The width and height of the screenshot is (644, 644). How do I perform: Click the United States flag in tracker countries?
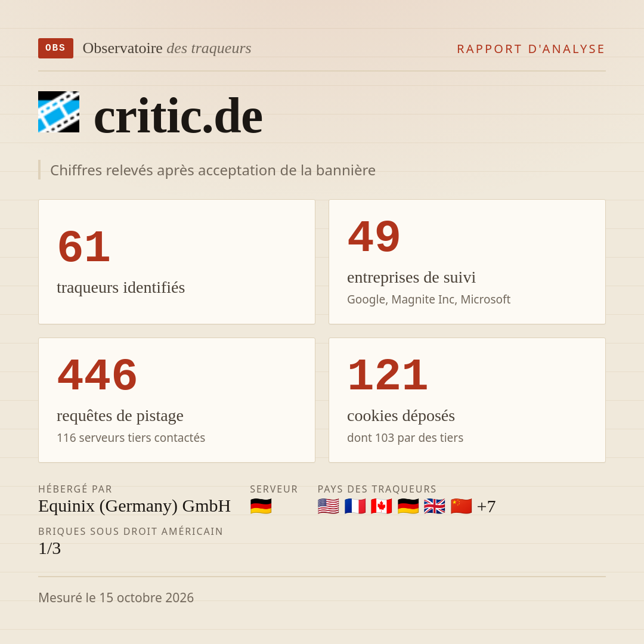(328, 506)
